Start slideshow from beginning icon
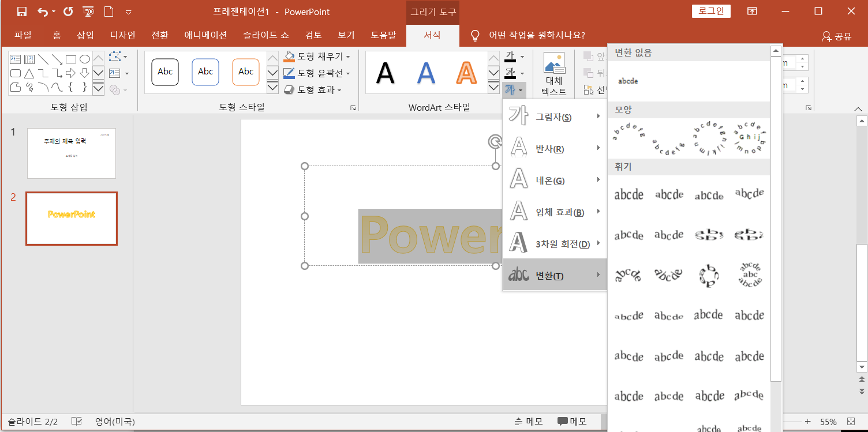The width and height of the screenshot is (868, 432). point(88,12)
